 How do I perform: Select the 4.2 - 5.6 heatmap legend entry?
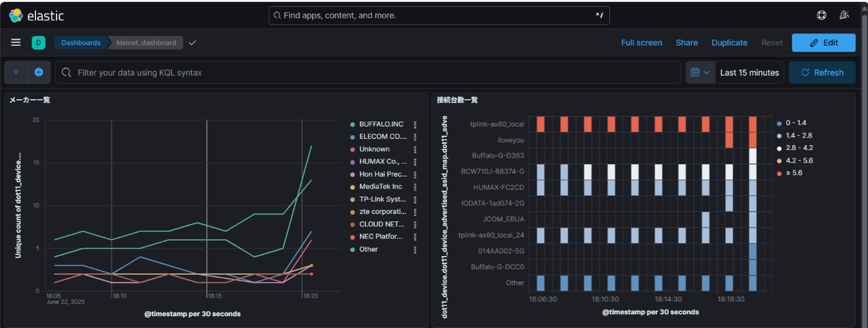pos(799,160)
